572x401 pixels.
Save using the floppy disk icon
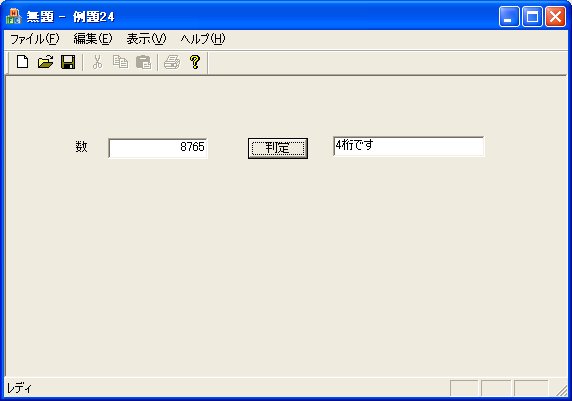[x=68, y=62]
